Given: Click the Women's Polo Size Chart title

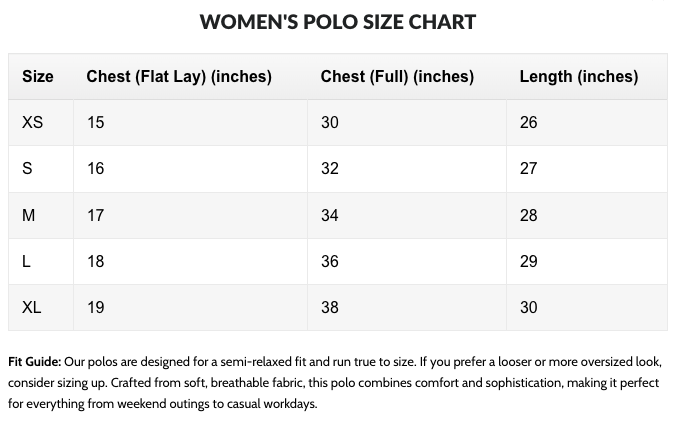Looking at the screenshot, I should [x=337, y=21].
